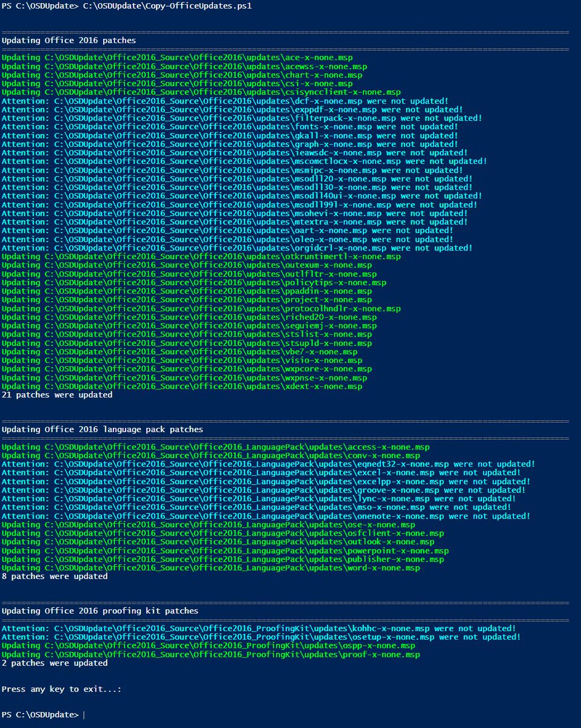Click the line for xdext-x-none.msp

pyautogui.click(x=182, y=386)
